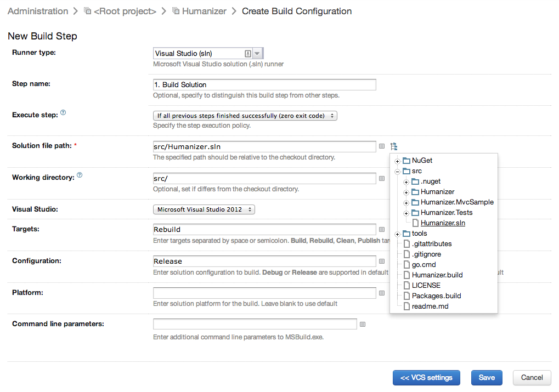Select Humanizer.sln in the file tree
This screenshot has width=559, height=392.
tap(443, 223)
